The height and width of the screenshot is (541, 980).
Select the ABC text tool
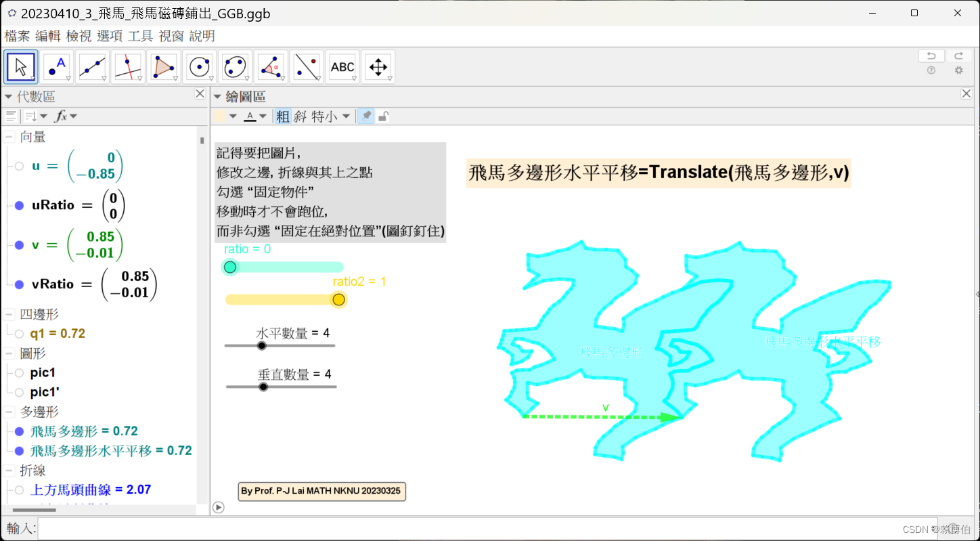point(342,66)
